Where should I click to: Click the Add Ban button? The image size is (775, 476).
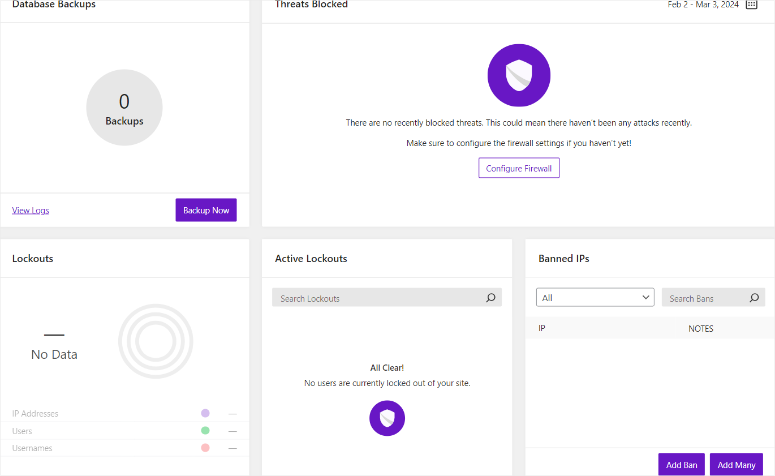682,465
